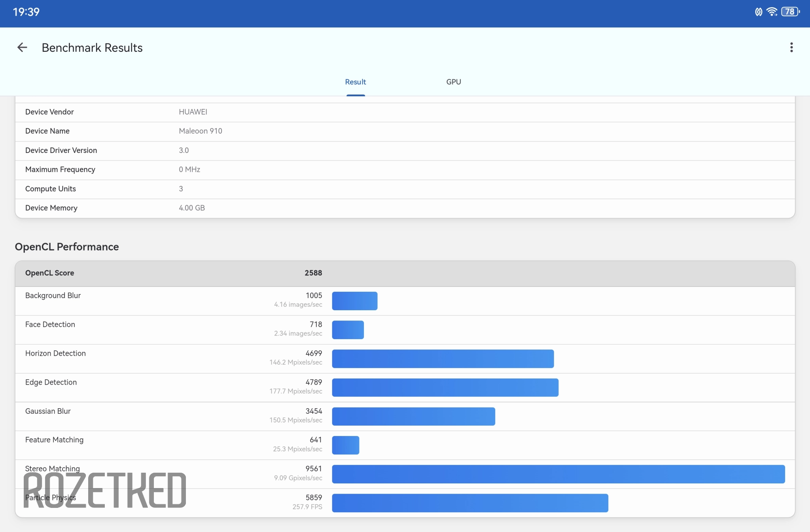Tap the Background Blur score bar
The height and width of the screenshot is (532, 810).
click(x=354, y=301)
